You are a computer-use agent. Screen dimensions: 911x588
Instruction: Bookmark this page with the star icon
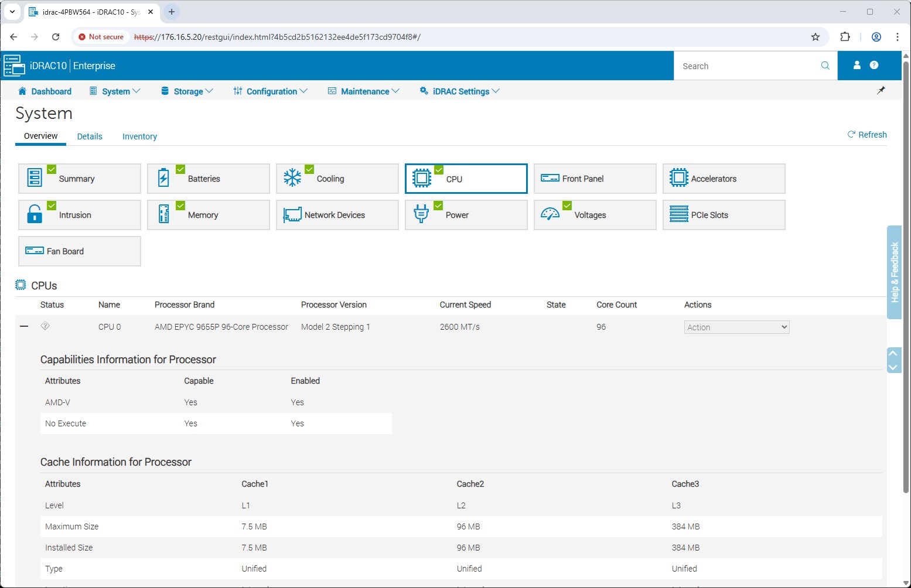coord(815,37)
